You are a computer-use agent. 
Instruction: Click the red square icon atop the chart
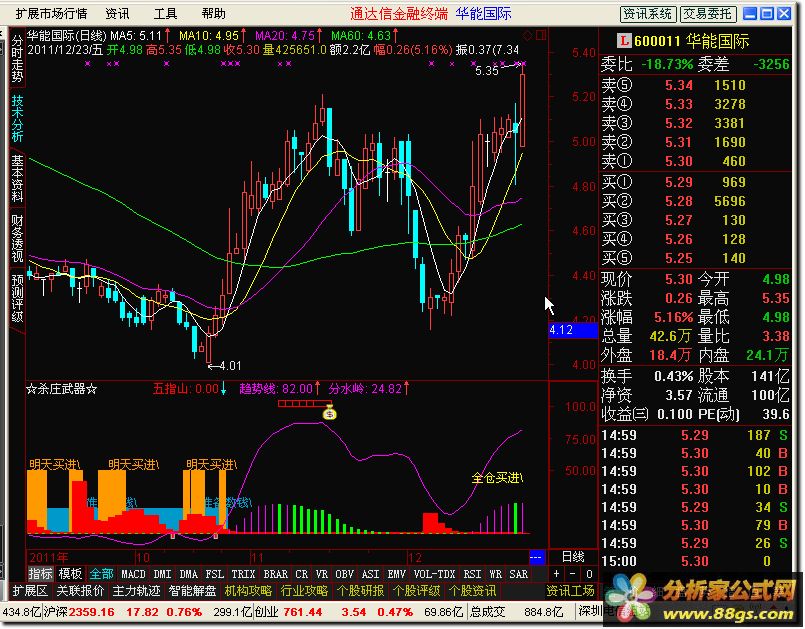point(541,35)
